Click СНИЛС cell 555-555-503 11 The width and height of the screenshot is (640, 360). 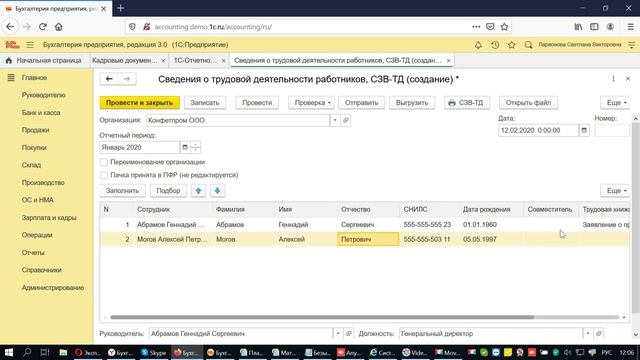(x=429, y=239)
